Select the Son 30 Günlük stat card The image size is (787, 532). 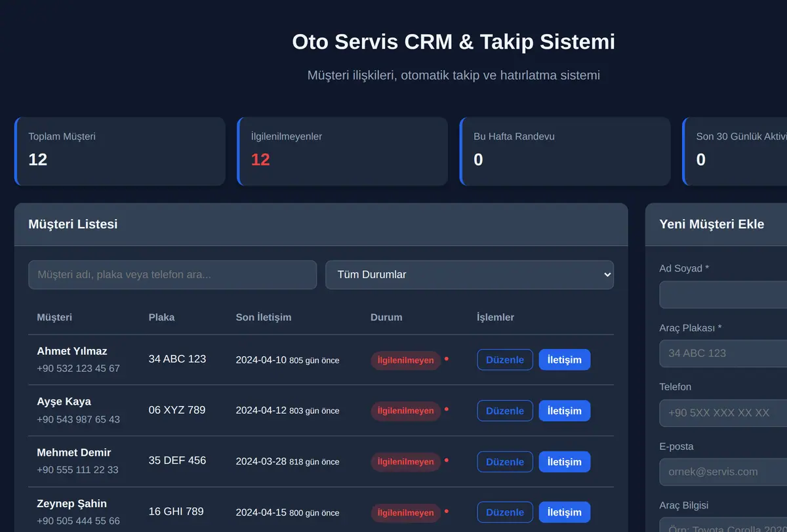(x=735, y=152)
